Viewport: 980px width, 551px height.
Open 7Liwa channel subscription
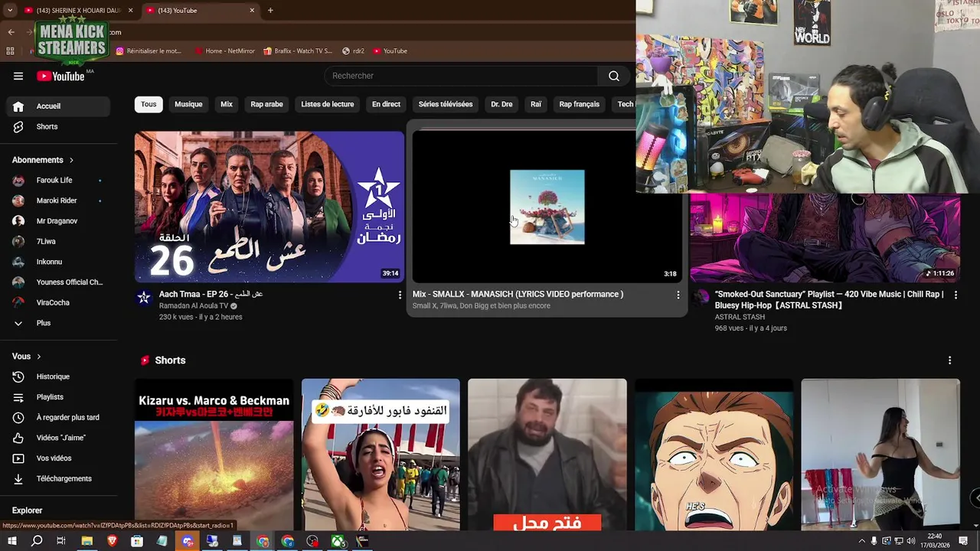(x=59, y=242)
